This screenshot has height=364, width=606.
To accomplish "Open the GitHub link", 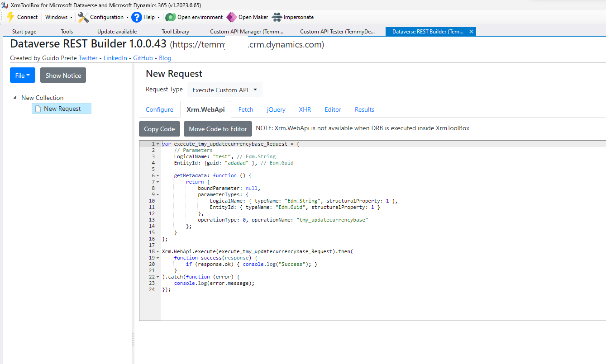I will 143,58.
